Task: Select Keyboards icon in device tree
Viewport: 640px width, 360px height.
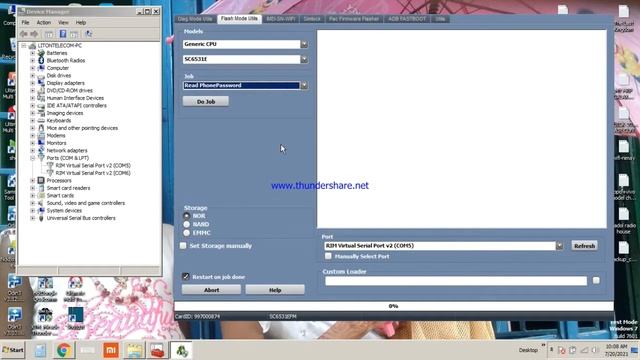Action: pos(41,120)
